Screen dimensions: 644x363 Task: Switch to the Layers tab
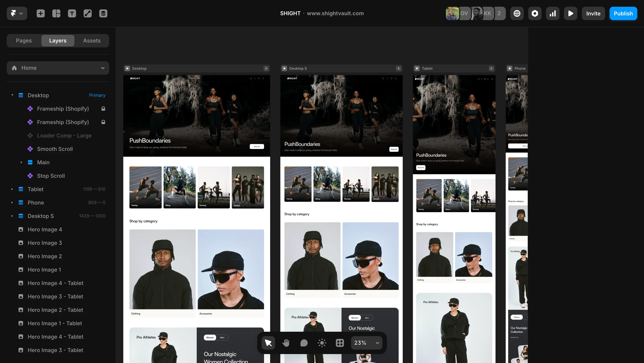click(x=58, y=40)
